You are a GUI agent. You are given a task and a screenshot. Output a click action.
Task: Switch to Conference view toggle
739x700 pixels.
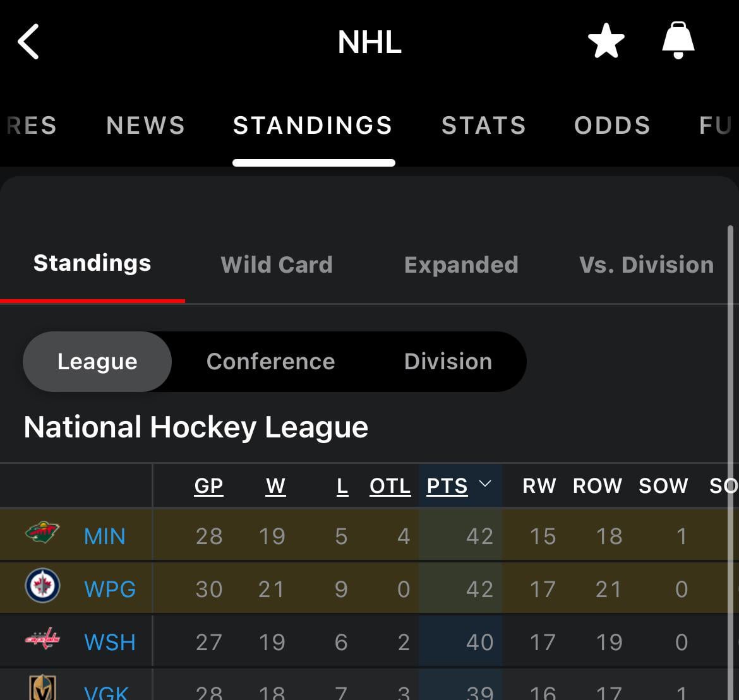pyautogui.click(x=270, y=362)
